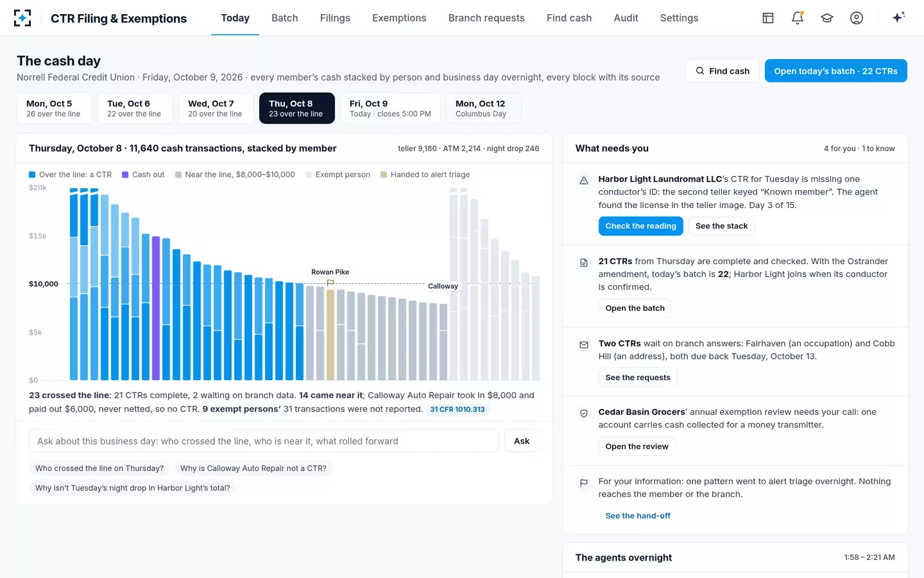Click the Rowan Pike flag marker on chart
Image resolution: width=924 pixels, height=578 pixels.
click(330, 283)
